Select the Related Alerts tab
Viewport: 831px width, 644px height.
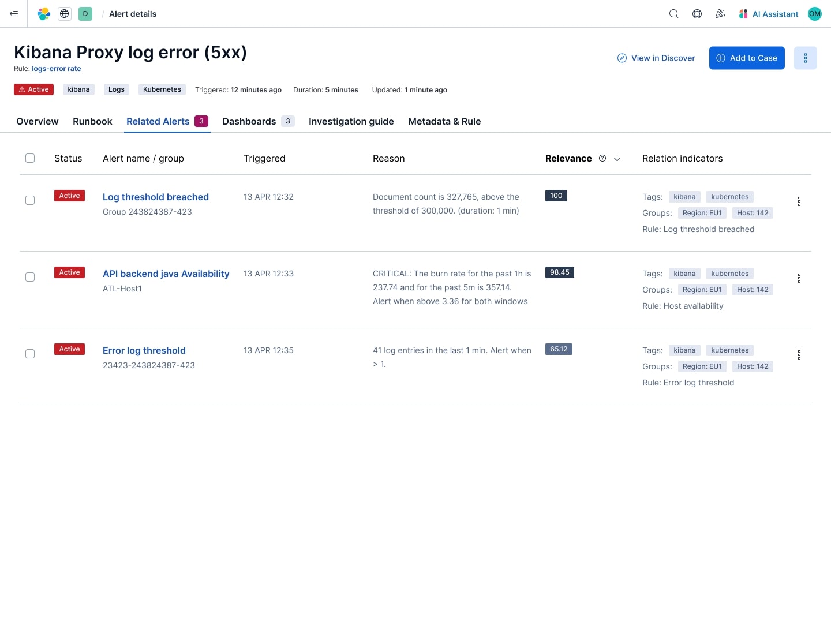[x=167, y=121]
